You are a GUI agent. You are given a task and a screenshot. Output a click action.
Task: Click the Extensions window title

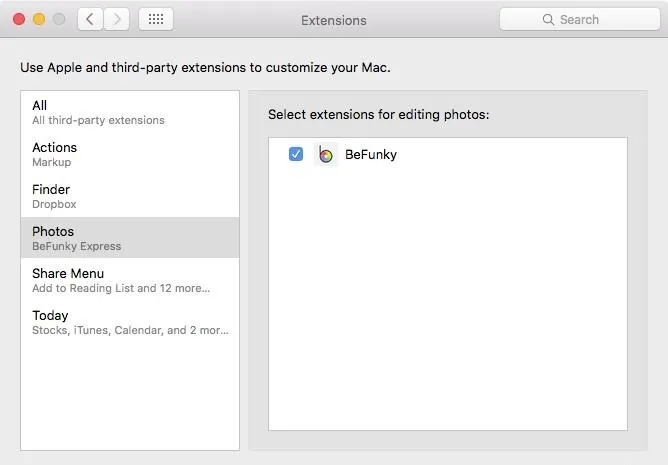point(334,20)
